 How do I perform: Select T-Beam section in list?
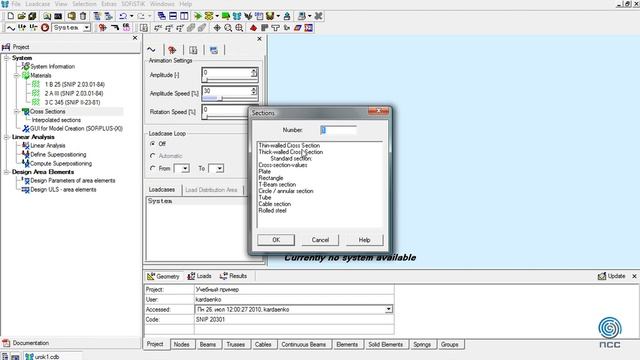(277, 184)
